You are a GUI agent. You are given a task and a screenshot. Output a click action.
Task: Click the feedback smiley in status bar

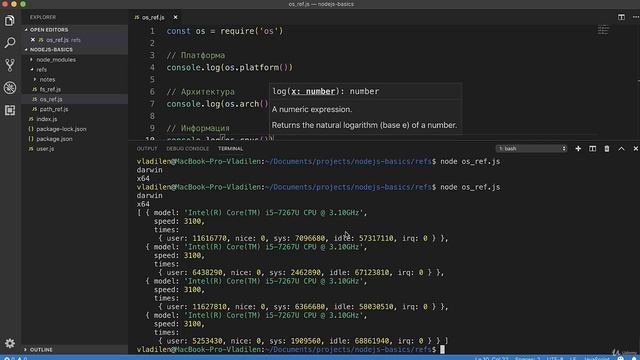point(621,358)
